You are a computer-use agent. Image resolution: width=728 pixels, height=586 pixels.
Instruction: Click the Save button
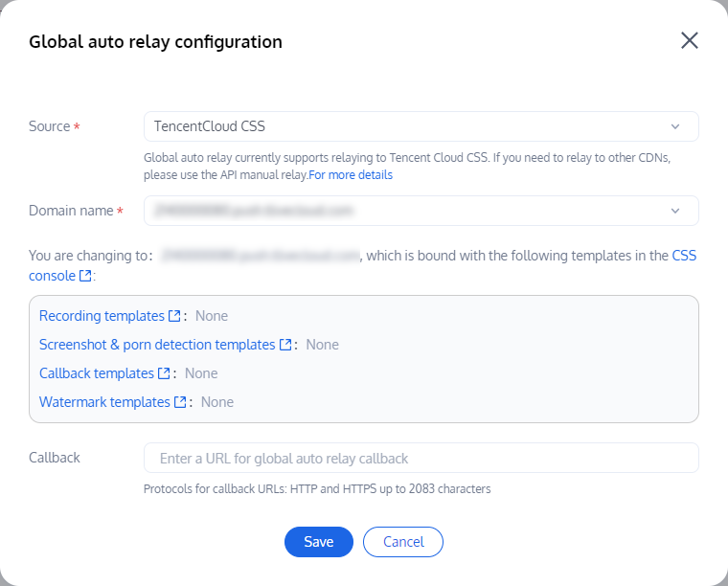(319, 542)
